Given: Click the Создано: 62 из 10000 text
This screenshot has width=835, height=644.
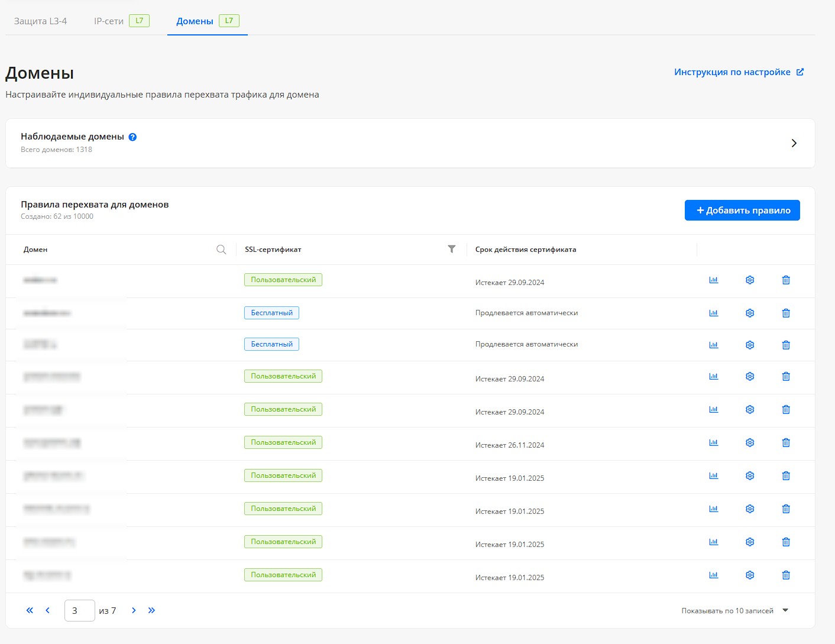Looking at the screenshot, I should [x=57, y=216].
